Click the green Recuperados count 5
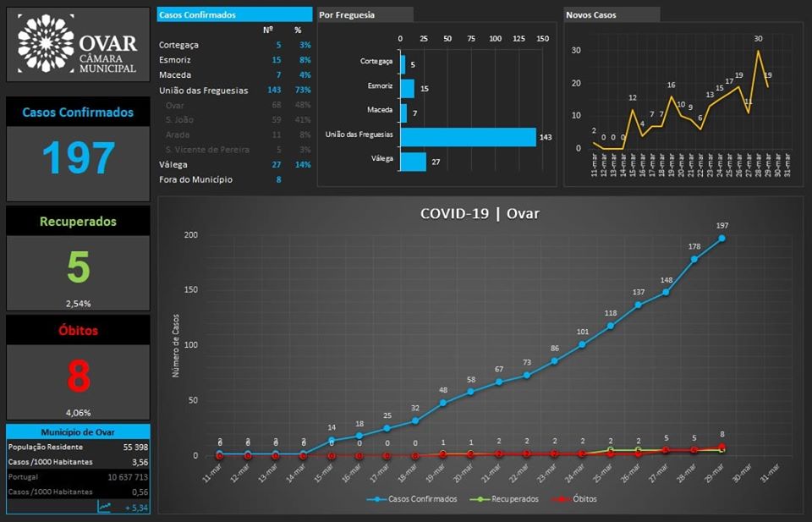The image size is (812, 522). 78,267
